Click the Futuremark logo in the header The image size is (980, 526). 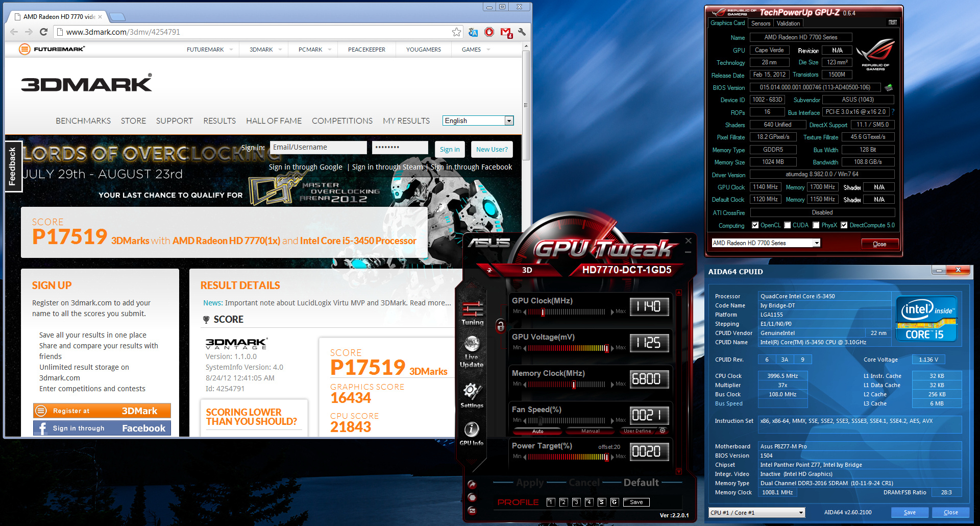coord(52,49)
